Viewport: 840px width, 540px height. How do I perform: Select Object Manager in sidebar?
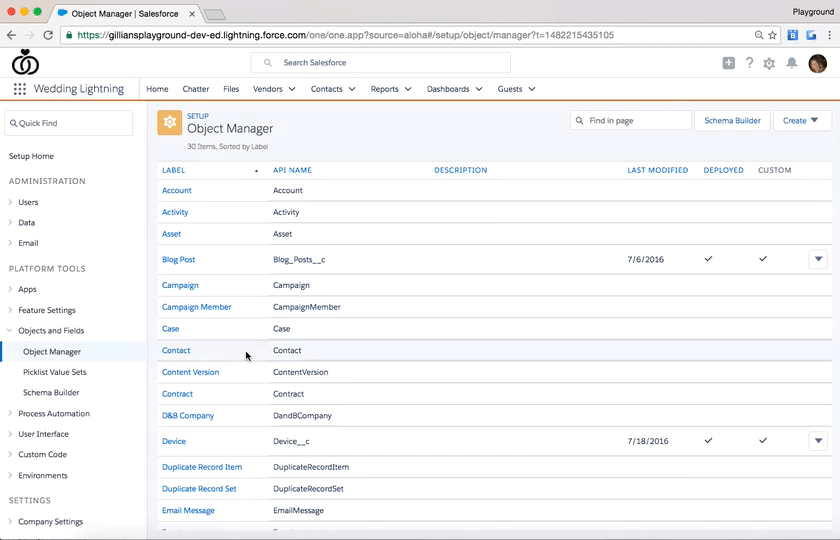coord(52,351)
